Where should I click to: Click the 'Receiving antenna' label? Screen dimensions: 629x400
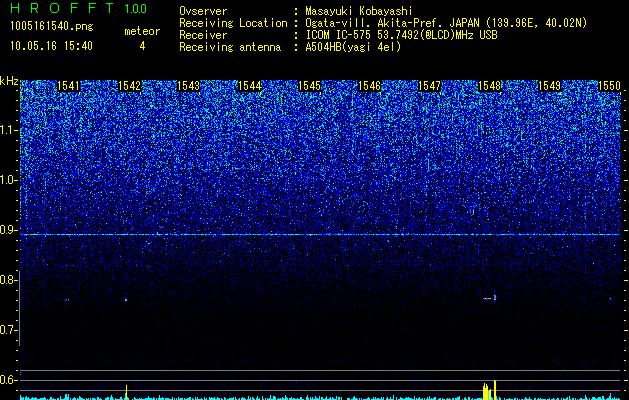(230, 47)
